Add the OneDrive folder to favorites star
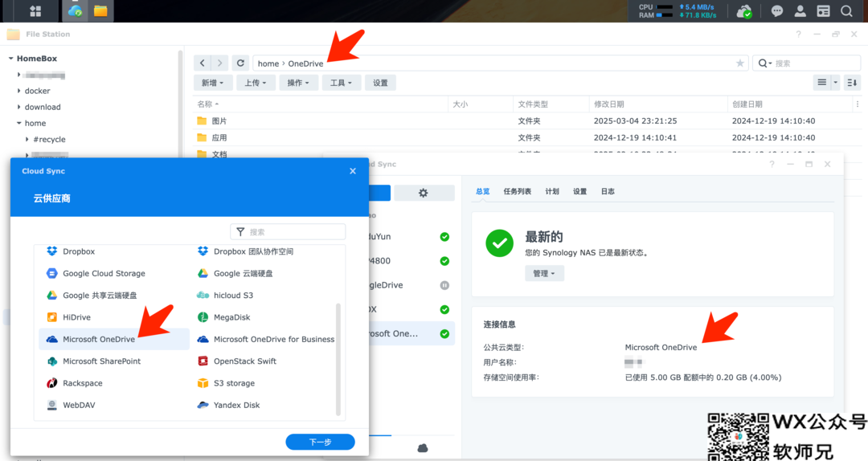The image size is (868, 461). [739, 63]
